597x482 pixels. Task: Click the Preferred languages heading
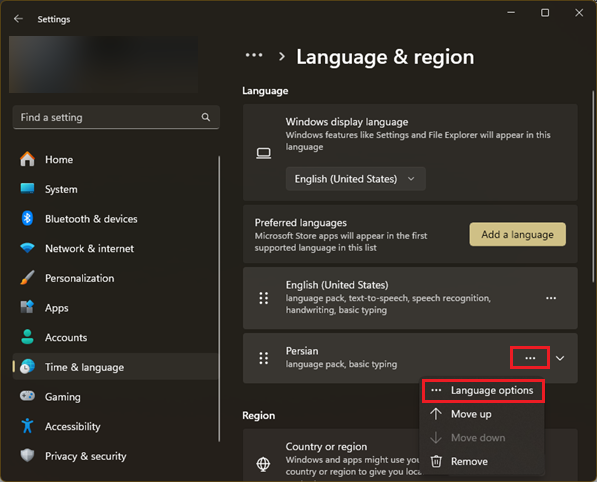300,222
